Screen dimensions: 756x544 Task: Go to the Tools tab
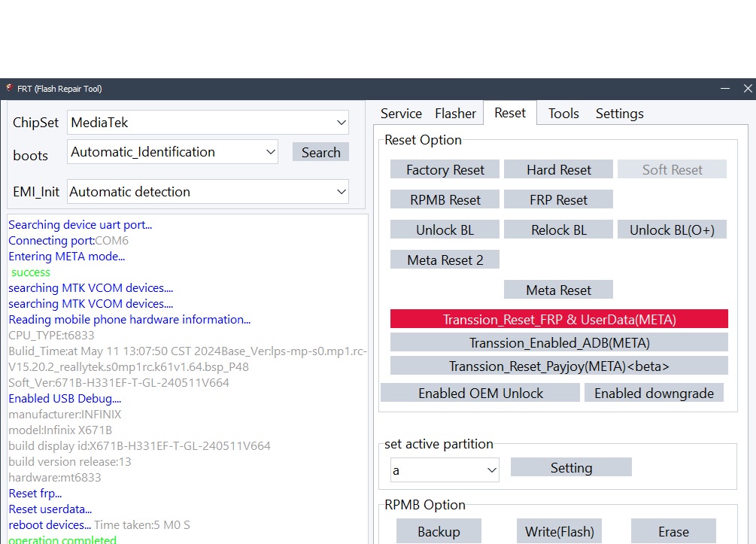pos(563,114)
